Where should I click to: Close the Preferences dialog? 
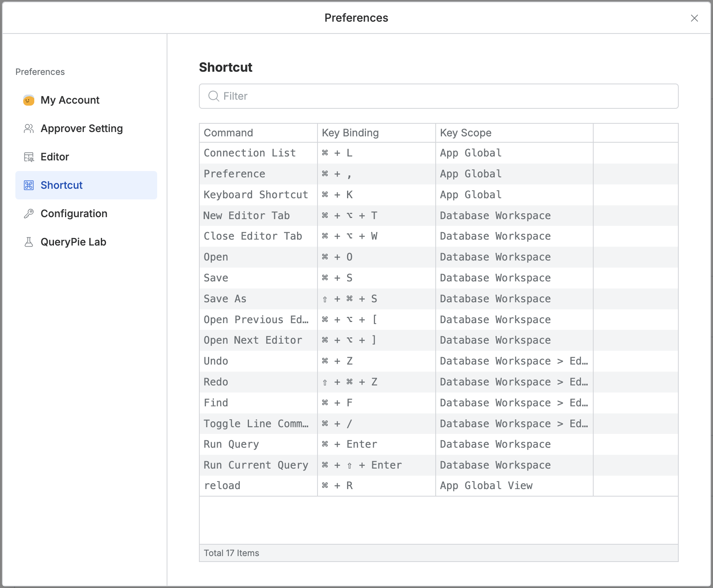(694, 18)
